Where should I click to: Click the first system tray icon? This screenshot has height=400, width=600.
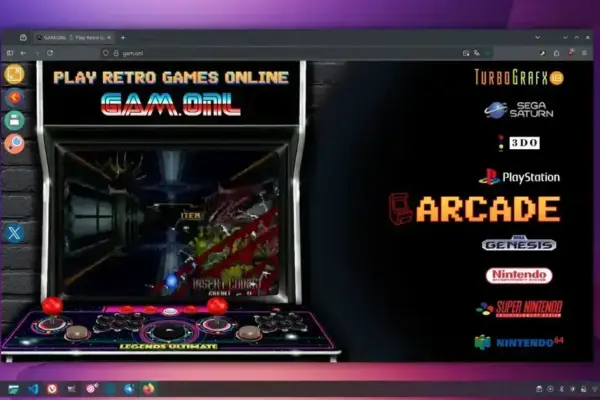point(539,389)
